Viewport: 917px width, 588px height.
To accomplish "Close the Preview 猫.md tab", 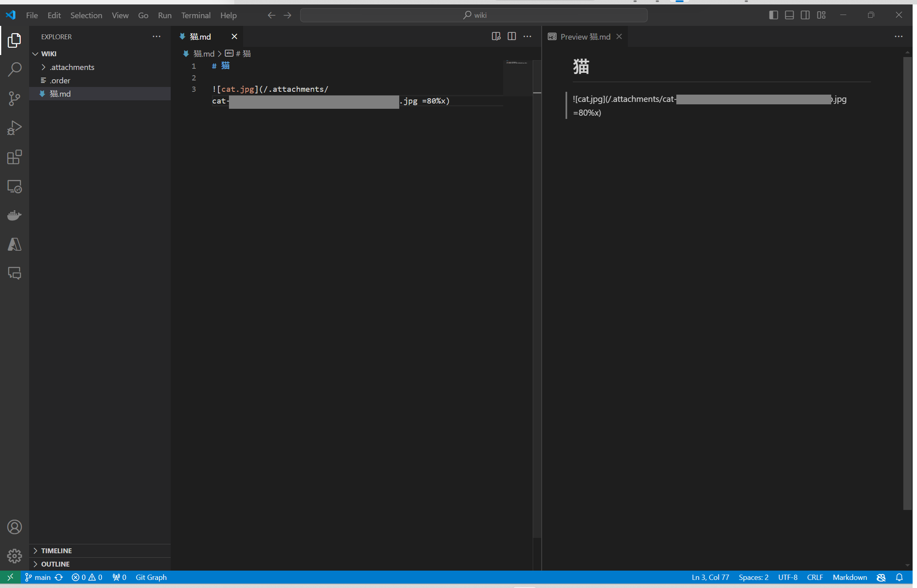I will (x=619, y=36).
